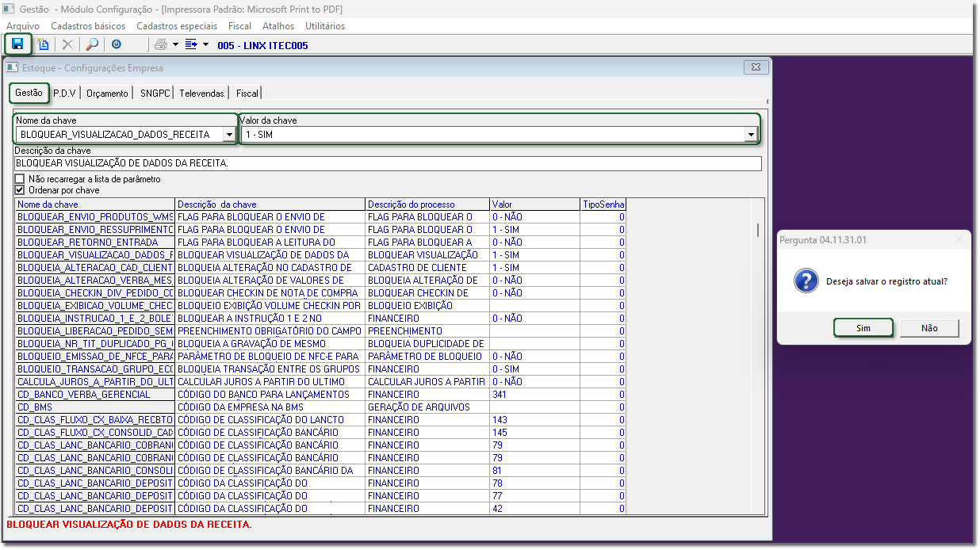Click the export list toolbar icon

[191, 44]
